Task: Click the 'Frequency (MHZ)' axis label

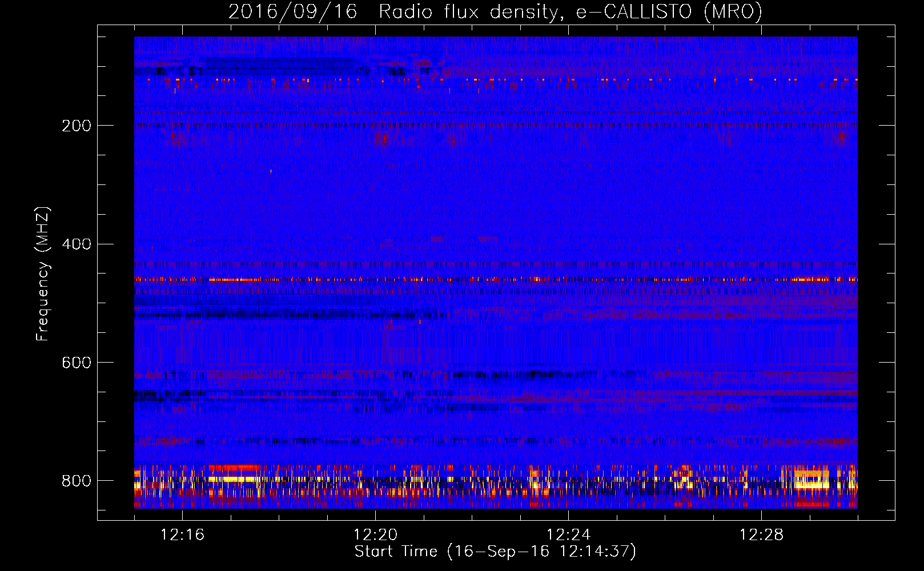Action: (x=42, y=274)
